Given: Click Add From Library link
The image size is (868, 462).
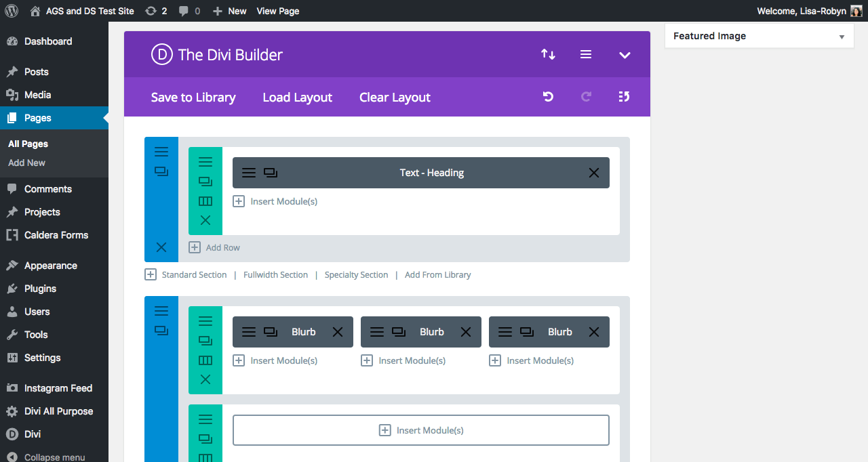Looking at the screenshot, I should (437, 275).
